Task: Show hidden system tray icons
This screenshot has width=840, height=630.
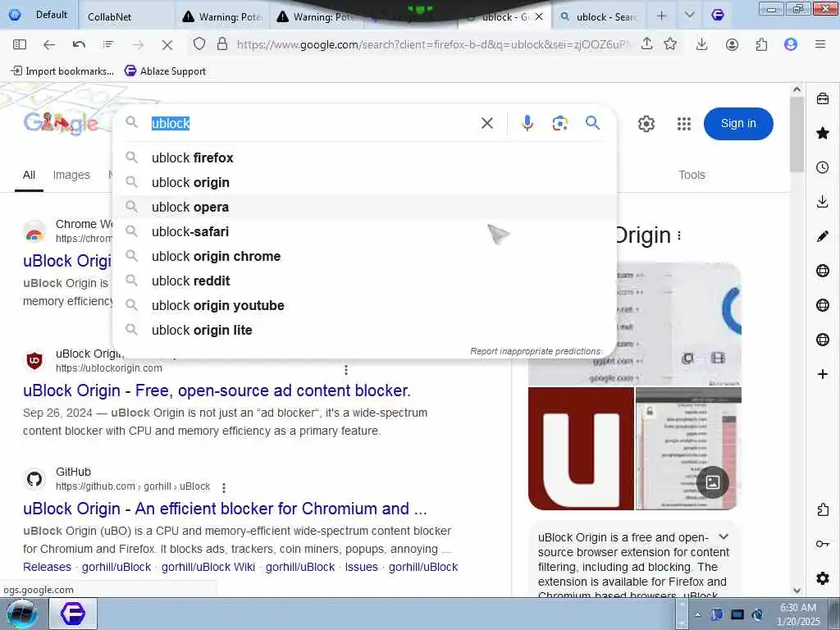Action: 697,614
